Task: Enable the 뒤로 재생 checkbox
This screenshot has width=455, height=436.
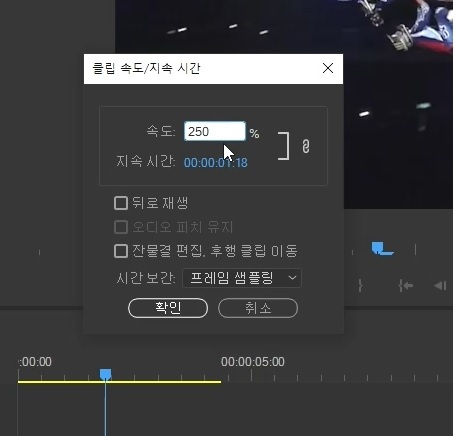Action: [121, 203]
